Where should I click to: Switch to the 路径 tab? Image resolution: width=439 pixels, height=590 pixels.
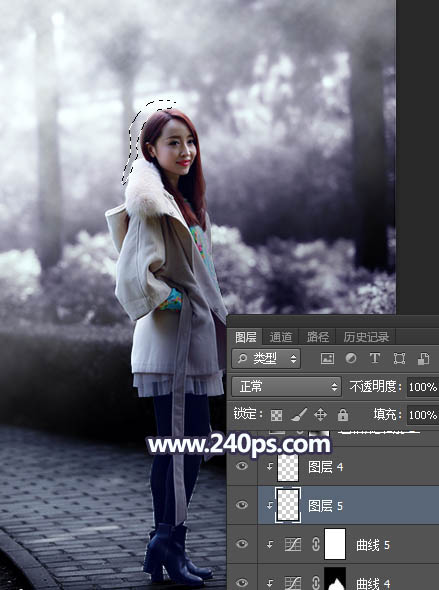pos(317,337)
